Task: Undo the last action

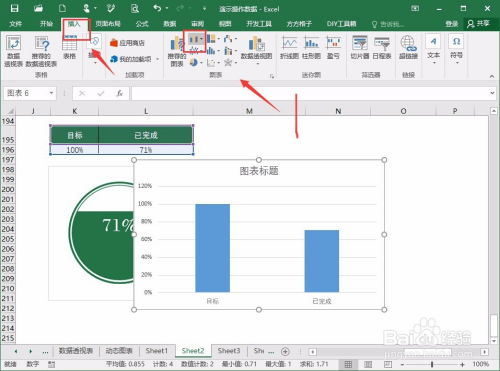Action: (157, 8)
